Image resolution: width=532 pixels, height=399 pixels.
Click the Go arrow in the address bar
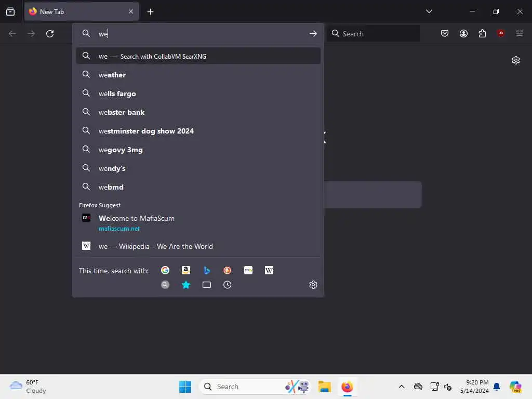313,34
